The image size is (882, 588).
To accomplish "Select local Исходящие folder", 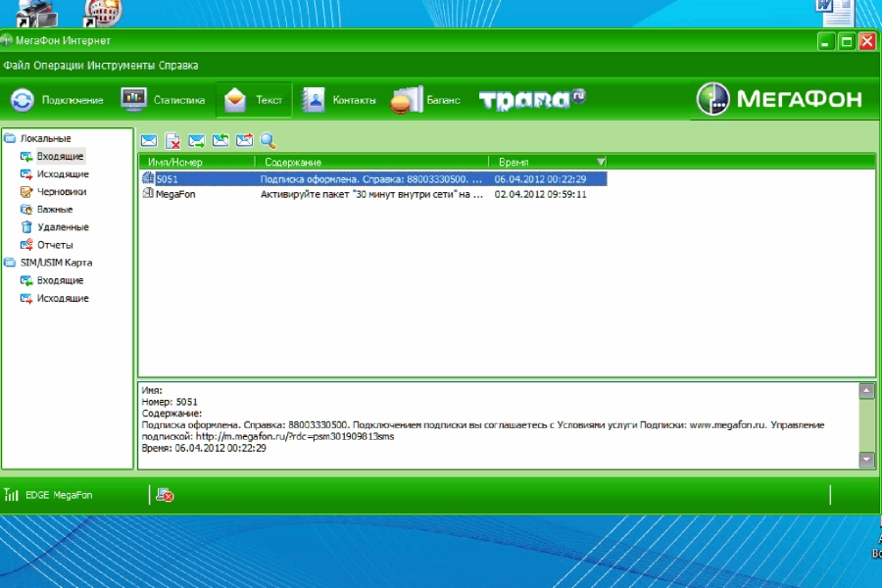I will pyautogui.click(x=63, y=173).
